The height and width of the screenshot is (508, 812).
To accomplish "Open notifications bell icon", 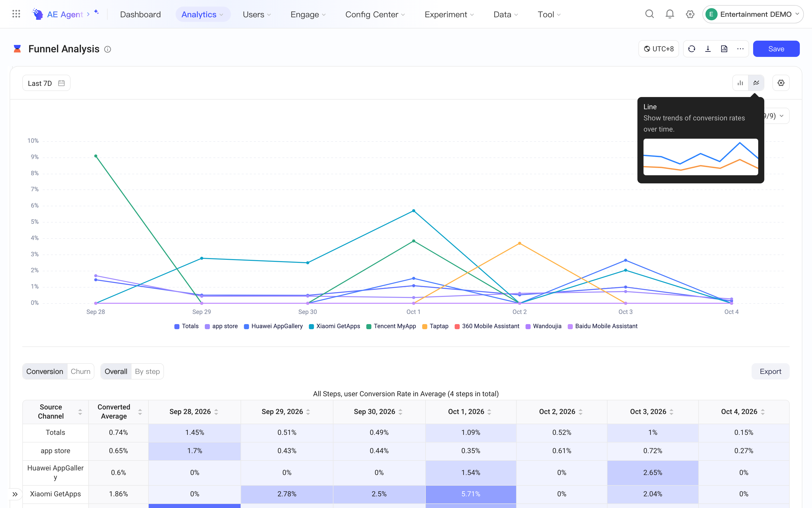I will click(x=670, y=14).
